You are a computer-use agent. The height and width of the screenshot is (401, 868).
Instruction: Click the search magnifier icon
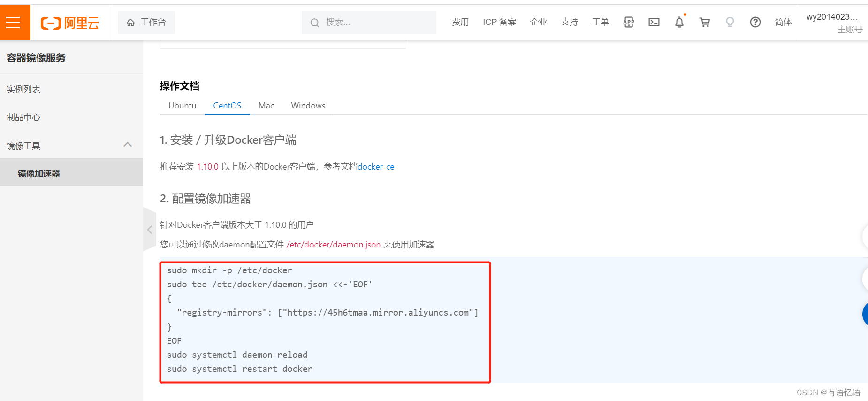coord(315,23)
